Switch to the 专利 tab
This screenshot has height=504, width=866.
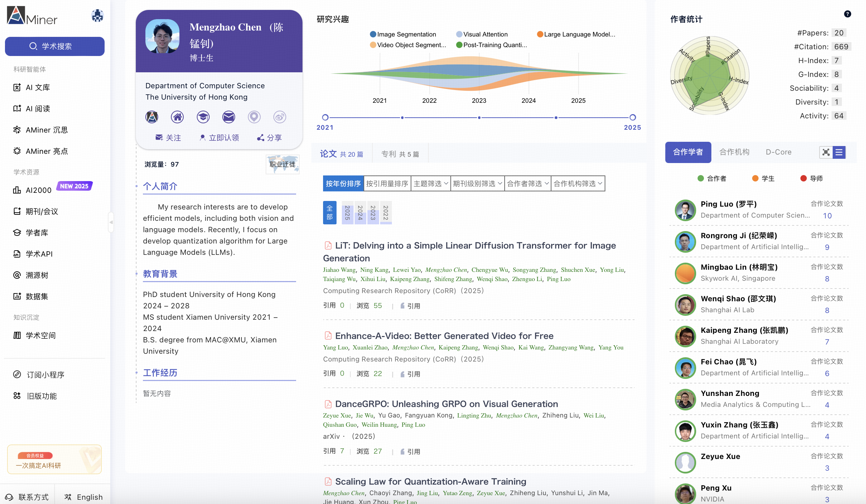pyautogui.click(x=400, y=154)
